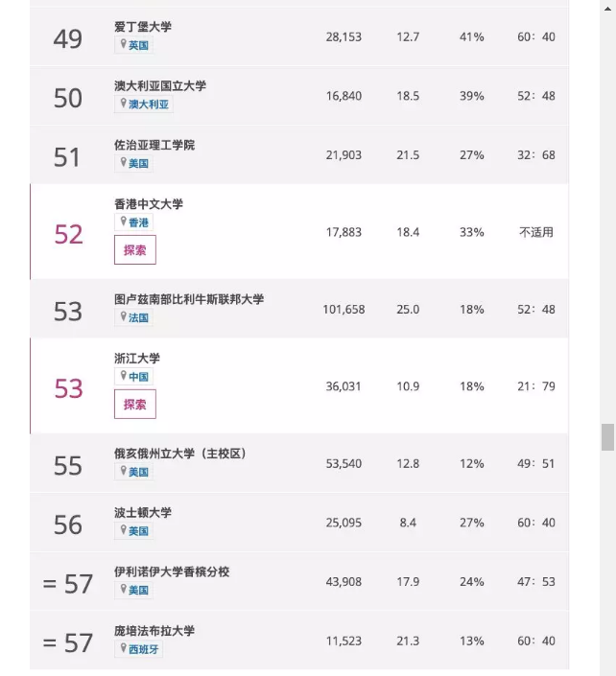616x676 pixels.
Task: Click the pin icon under 波士顿大学
Action: click(124, 530)
